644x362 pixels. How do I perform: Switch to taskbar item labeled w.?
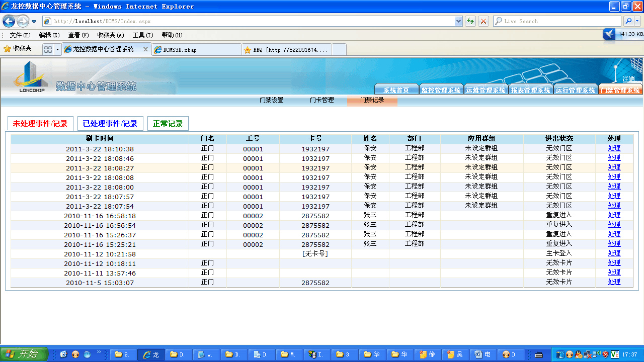tap(207, 354)
